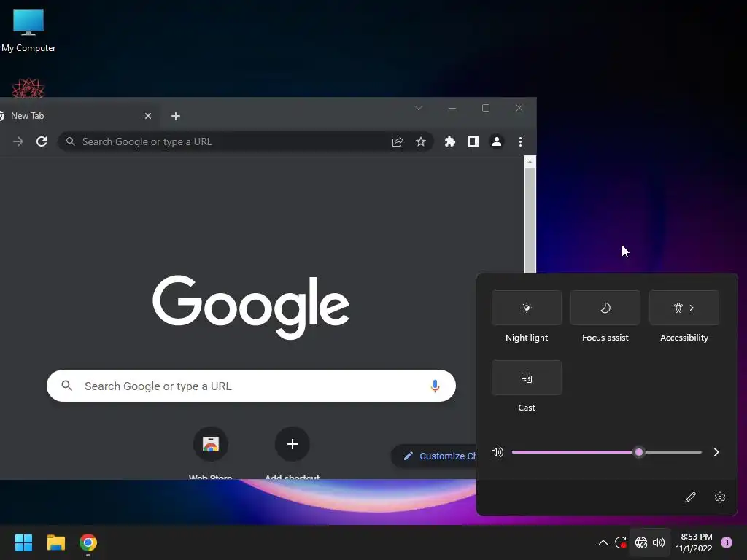This screenshot has width=747, height=560.
Task: Open the Accessibility quick settings submenu
Action: tap(684, 308)
